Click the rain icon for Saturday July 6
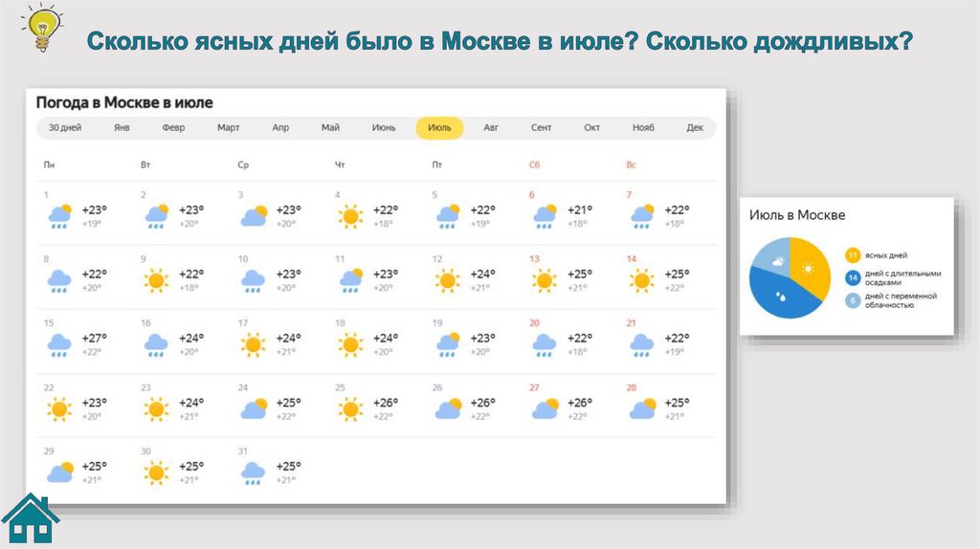The image size is (980, 549). (x=545, y=216)
